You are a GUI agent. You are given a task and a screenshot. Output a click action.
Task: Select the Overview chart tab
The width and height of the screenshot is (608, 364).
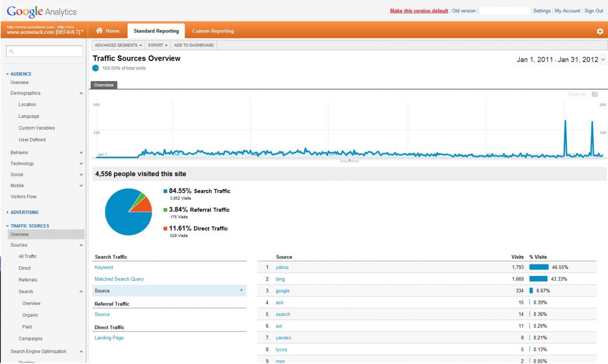pos(104,85)
